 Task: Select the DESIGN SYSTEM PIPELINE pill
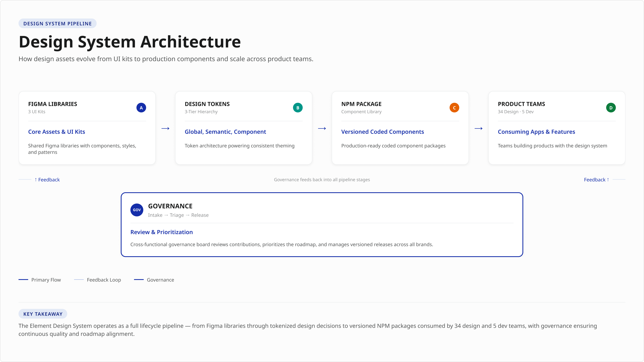point(57,23)
